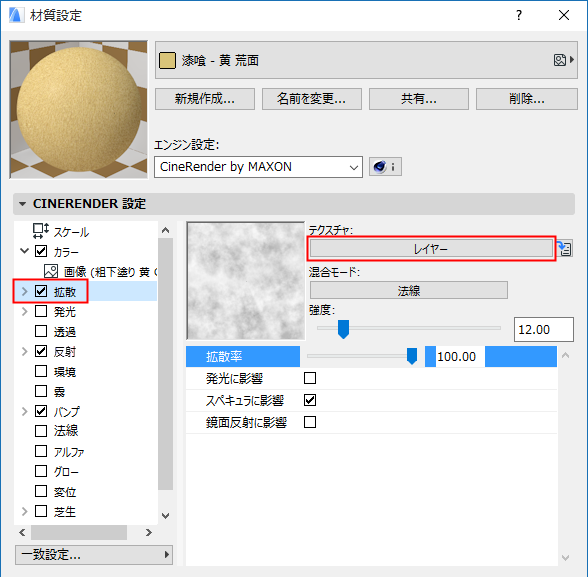Select the 画像 image layer icon
The width and height of the screenshot is (588, 577).
(x=51, y=271)
